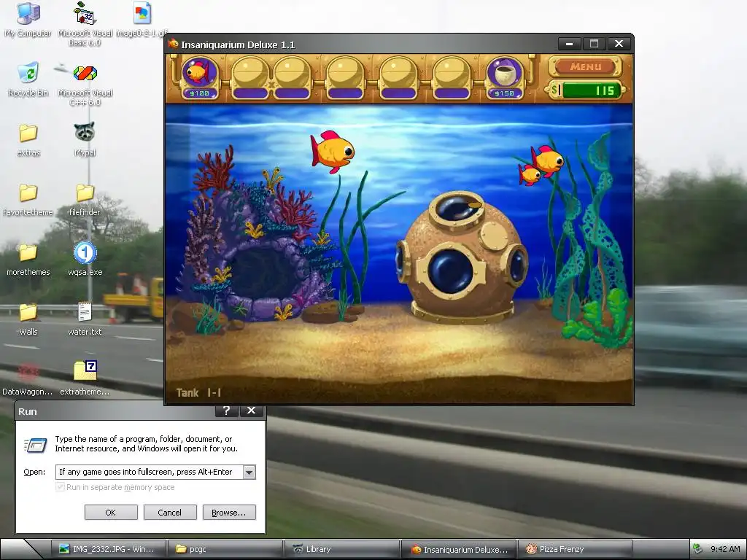Click the system tray network icon
This screenshot has width=747, height=560.
(x=698, y=549)
